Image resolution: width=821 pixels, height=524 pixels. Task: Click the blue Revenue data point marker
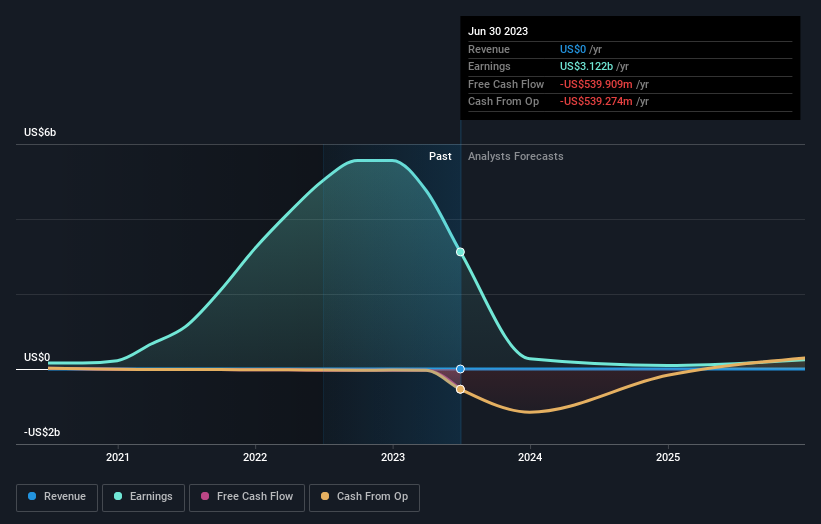[460, 369]
